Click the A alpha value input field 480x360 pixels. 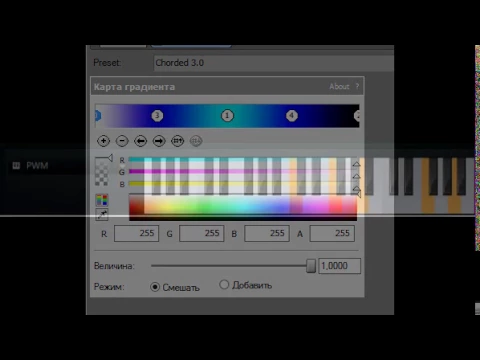332,233
